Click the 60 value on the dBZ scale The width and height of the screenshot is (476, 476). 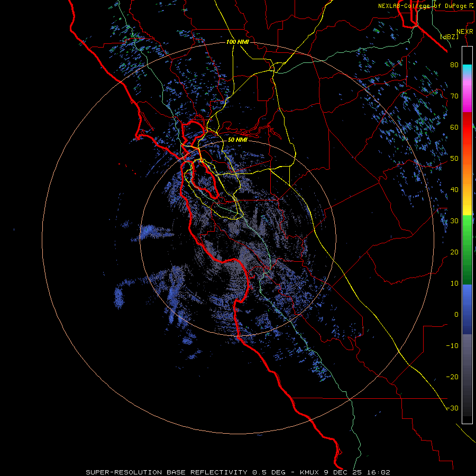tap(454, 127)
